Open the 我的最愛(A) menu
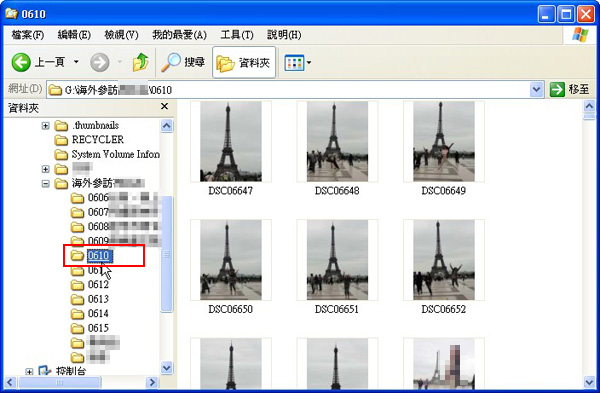The height and width of the screenshot is (393, 600). (179, 35)
